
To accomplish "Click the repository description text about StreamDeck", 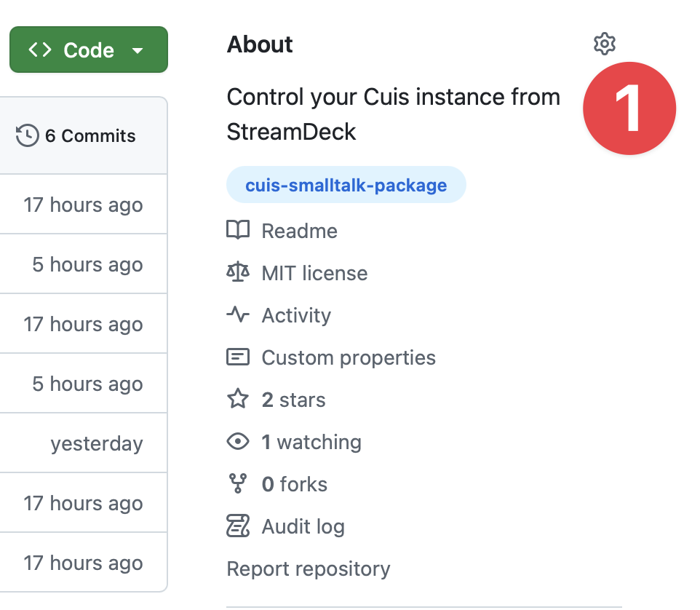I will (x=394, y=114).
